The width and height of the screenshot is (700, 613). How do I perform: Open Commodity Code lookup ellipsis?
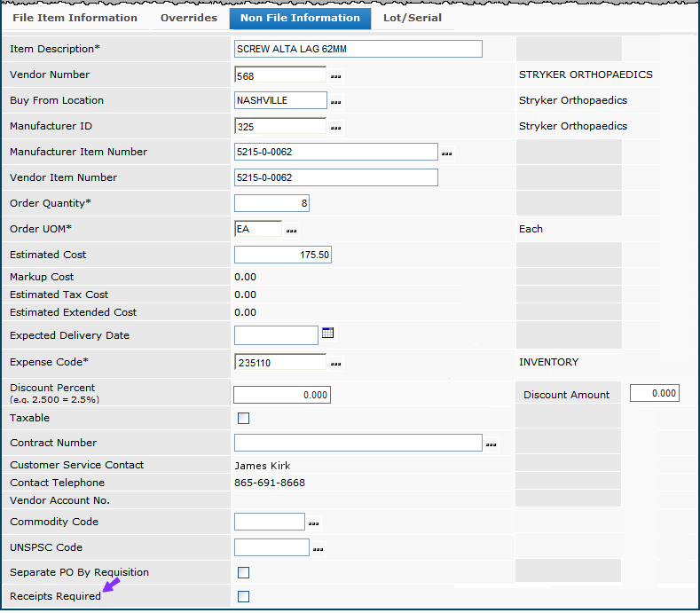tap(314, 523)
